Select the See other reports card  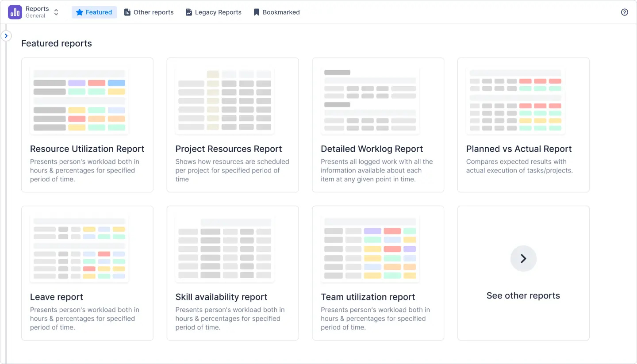[523, 273]
